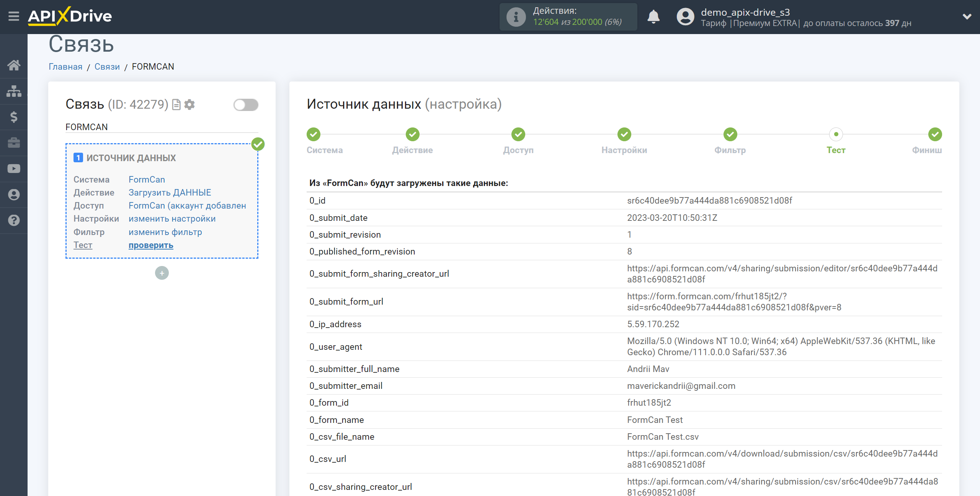Expand the account dropdown chevron

click(x=967, y=16)
